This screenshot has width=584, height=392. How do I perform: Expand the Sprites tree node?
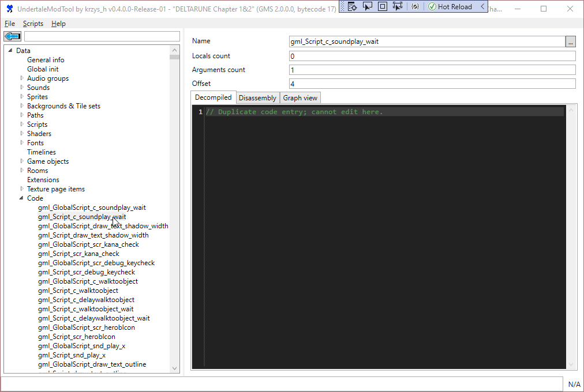click(21, 96)
